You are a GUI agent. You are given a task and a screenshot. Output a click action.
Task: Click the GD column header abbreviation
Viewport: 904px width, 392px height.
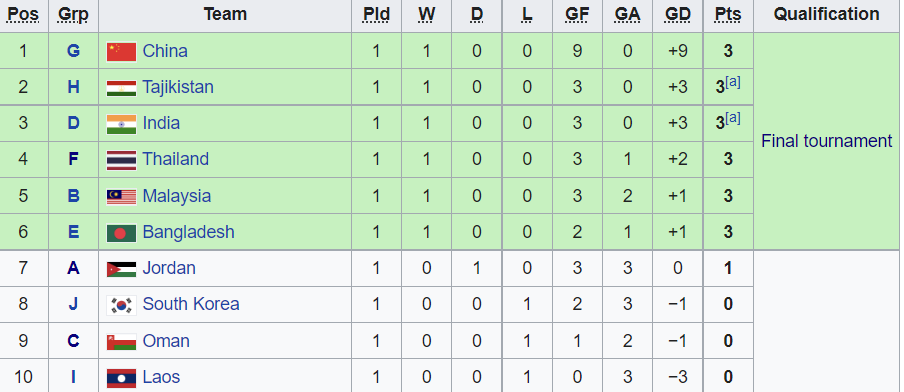click(x=677, y=14)
